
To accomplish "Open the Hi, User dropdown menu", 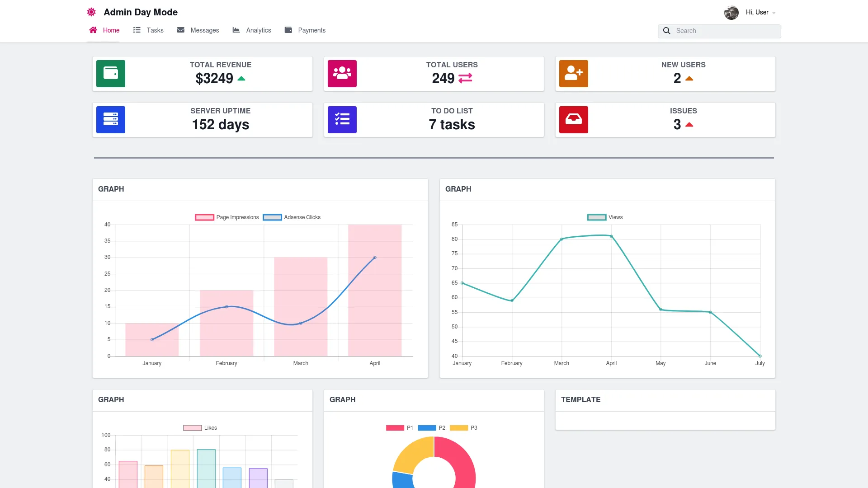I will pyautogui.click(x=760, y=12).
